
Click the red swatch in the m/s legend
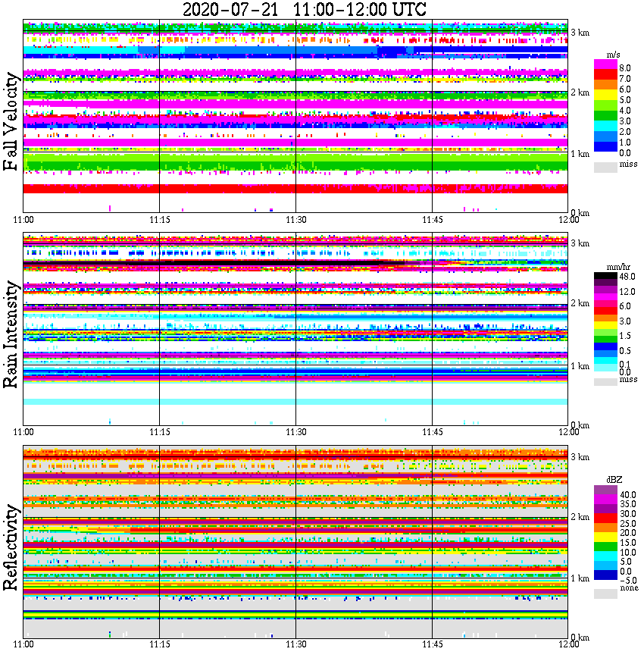coord(606,75)
